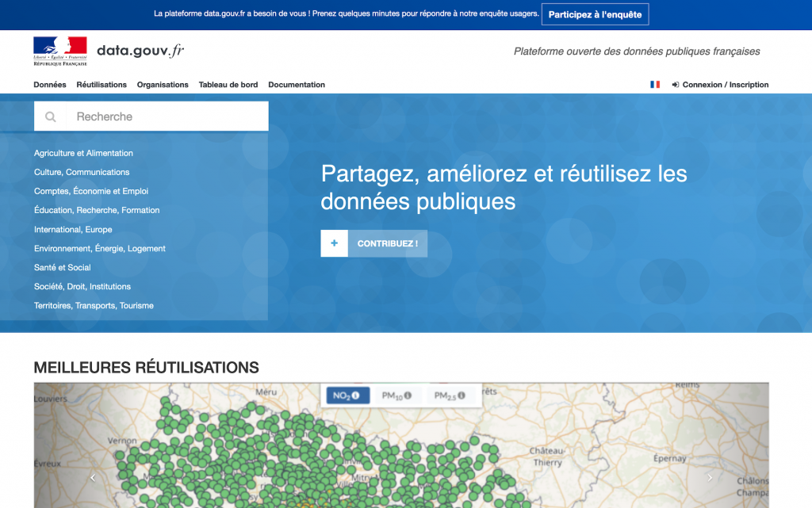Advance to next carousel slide arrow
The image size is (812, 508).
709,477
